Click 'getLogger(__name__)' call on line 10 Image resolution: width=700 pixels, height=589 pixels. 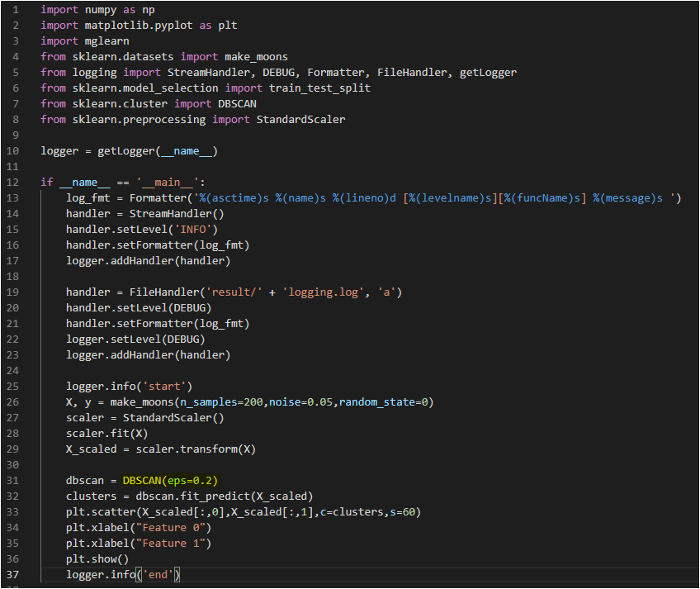coord(157,151)
